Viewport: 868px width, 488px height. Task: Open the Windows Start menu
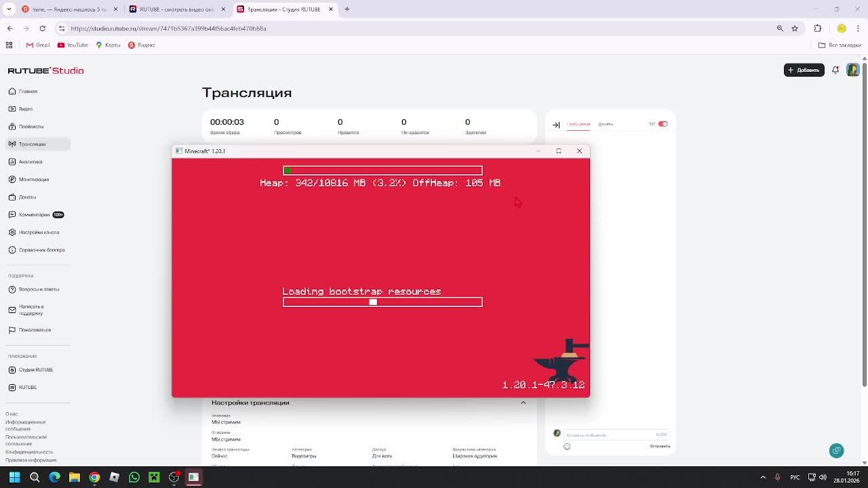[14, 477]
